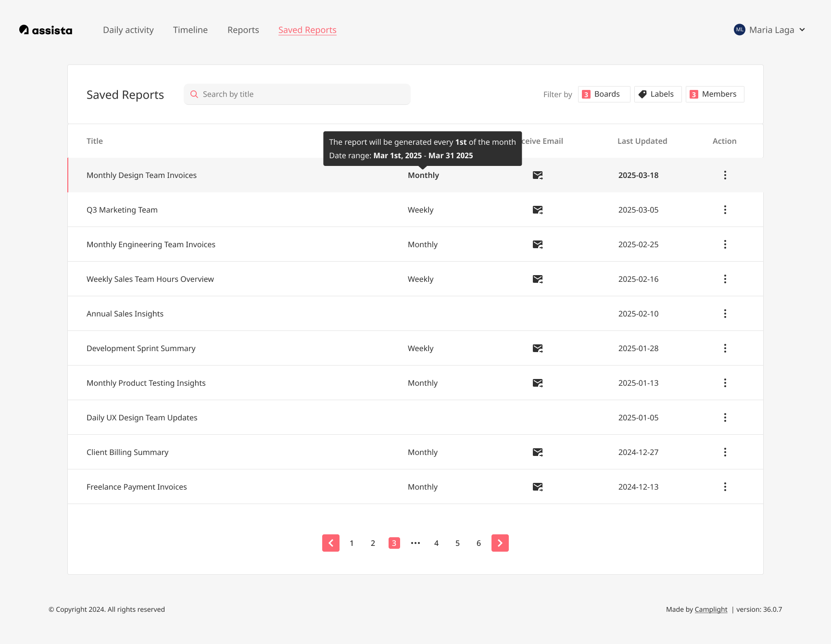
Task: Click the label tag icon on the Labels filter
Action: [643, 94]
